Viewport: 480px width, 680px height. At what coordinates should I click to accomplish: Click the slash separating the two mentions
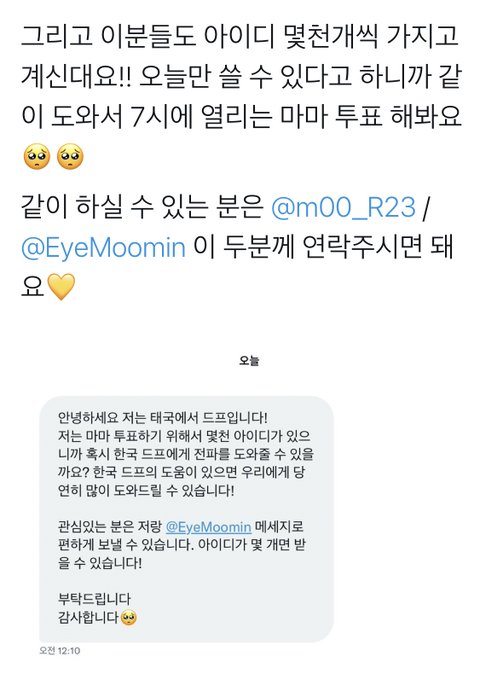(425, 207)
